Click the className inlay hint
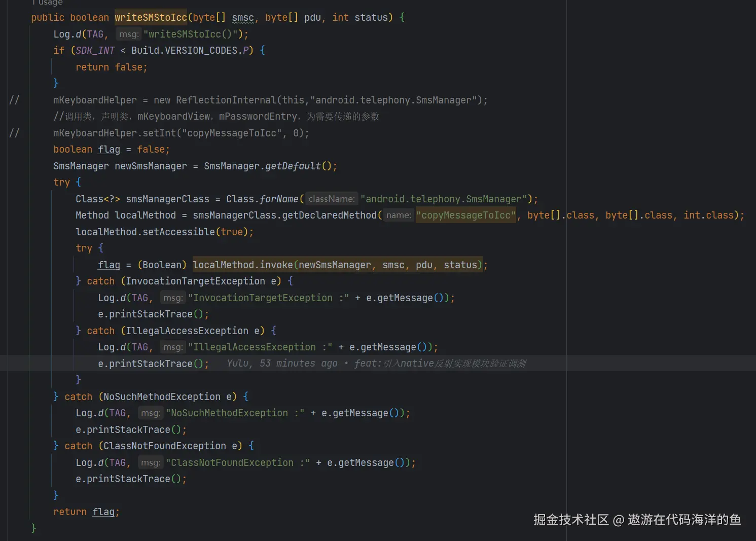This screenshot has width=756, height=541. coord(331,199)
